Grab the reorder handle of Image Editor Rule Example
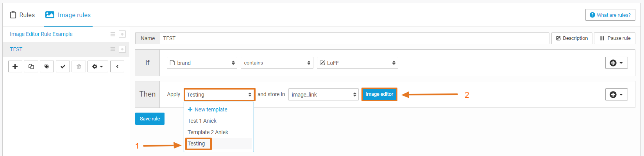Viewport: 644px width, 156px height. (113, 34)
